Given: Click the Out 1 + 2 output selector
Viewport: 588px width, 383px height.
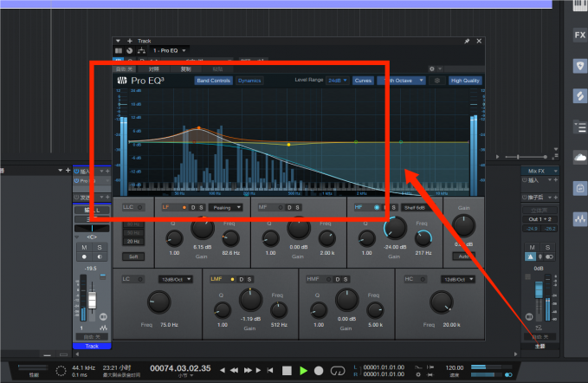Looking at the screenshot, I should tap(540, 219).
